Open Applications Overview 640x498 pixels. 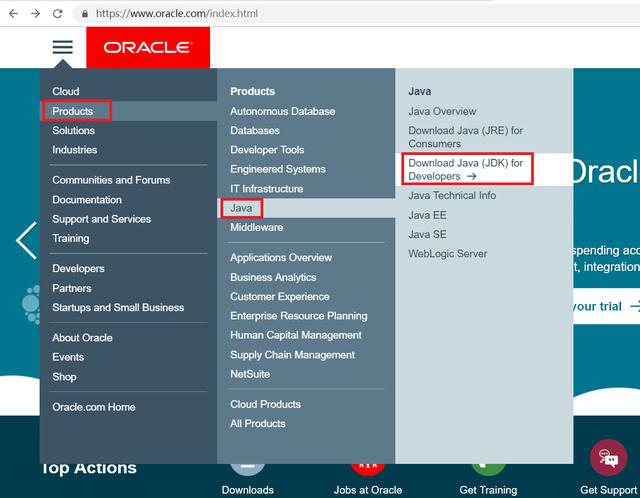tap(281, 258)
